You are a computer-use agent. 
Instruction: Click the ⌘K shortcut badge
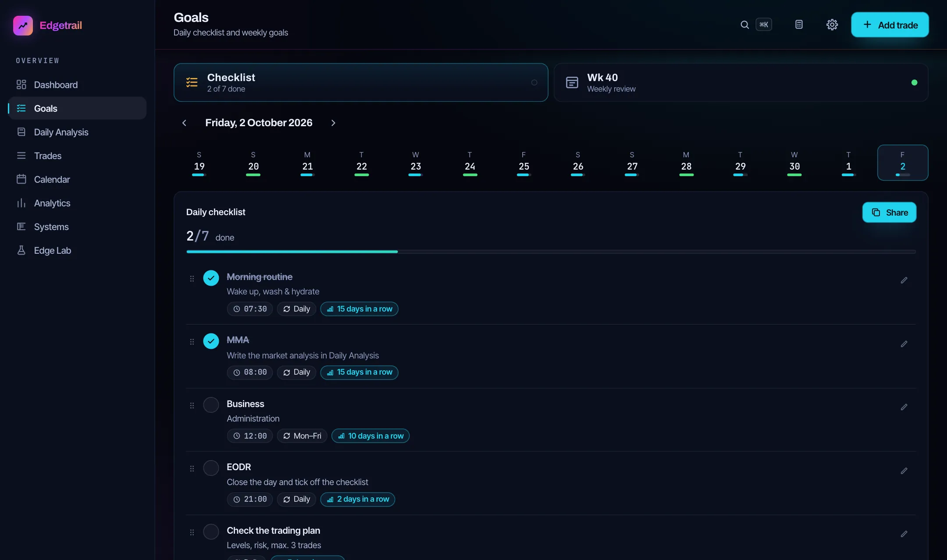764,25
